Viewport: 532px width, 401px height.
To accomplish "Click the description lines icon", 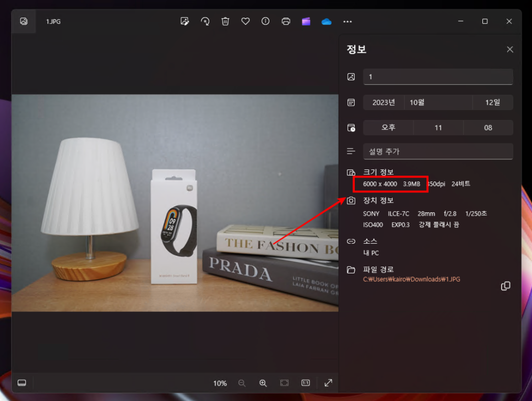I will 351,151.
